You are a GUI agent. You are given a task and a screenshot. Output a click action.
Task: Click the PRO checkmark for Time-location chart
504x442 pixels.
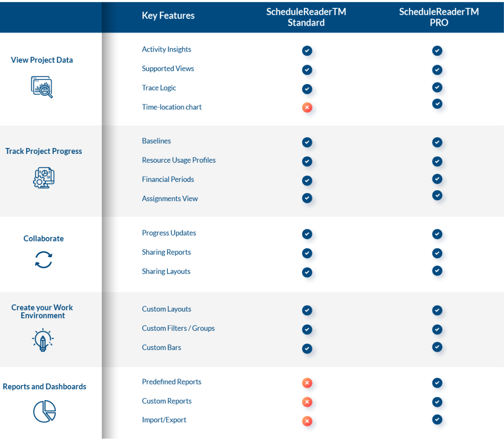tap(437, 104)
